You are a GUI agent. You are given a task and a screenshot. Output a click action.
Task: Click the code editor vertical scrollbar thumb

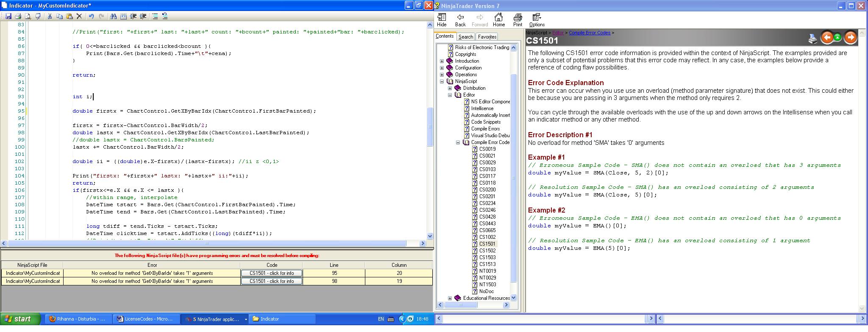[x=430, y=126]
